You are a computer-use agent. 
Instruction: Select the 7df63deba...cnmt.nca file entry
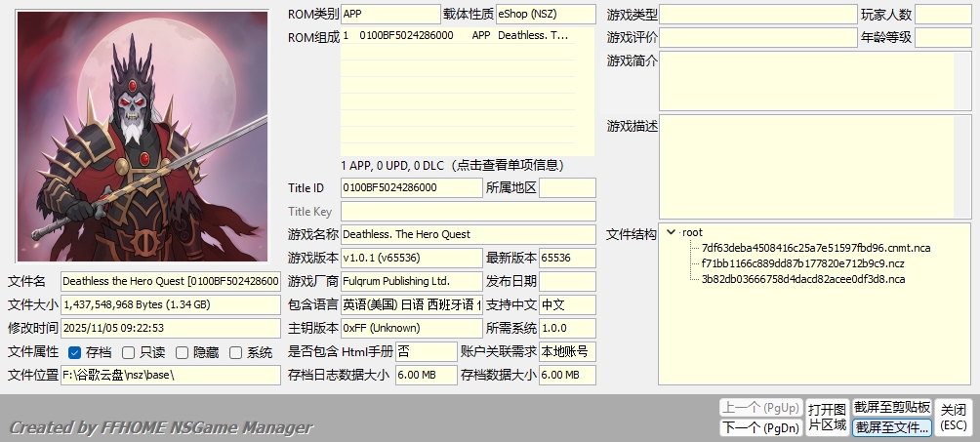coord(816,248)
